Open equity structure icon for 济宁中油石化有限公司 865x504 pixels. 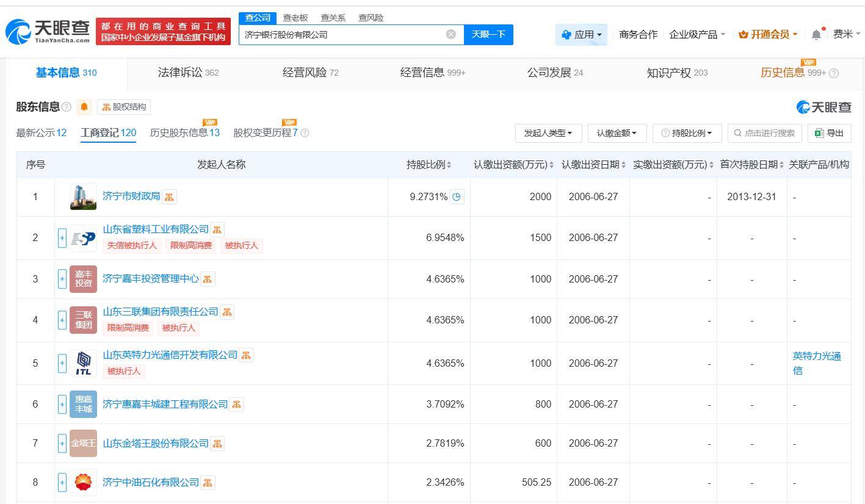click(x=208, y=483)
